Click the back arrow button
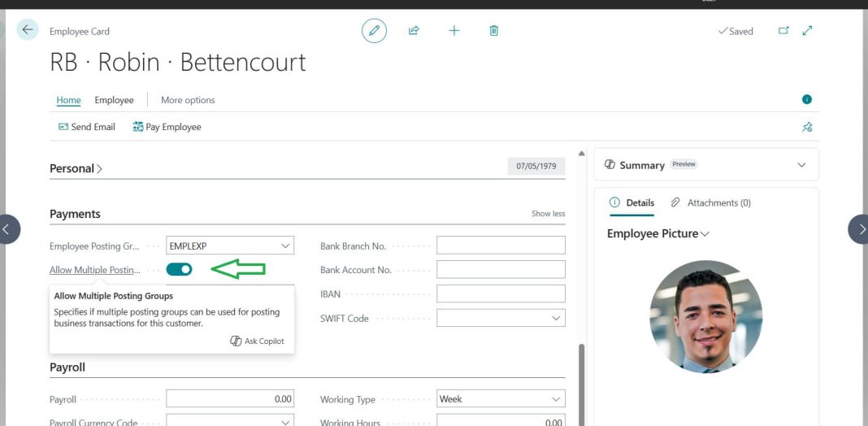The image size is (868, 426). click(28, 30)
